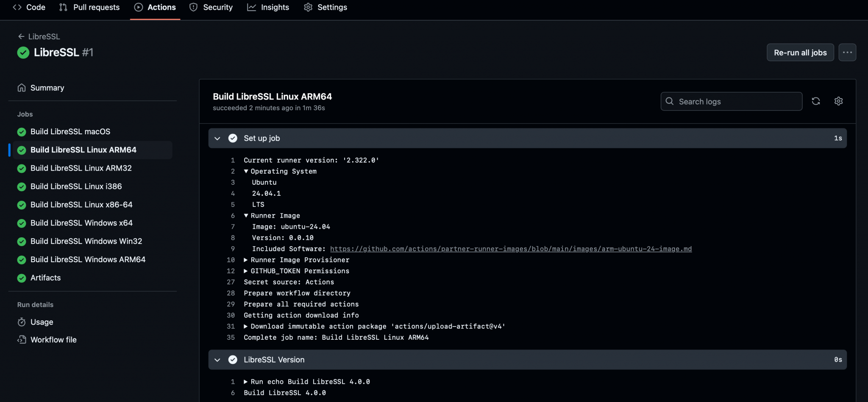The image size is (868, 402).
Task: Click the search magnifier icon in logs
Action: [x=670, y=101]
